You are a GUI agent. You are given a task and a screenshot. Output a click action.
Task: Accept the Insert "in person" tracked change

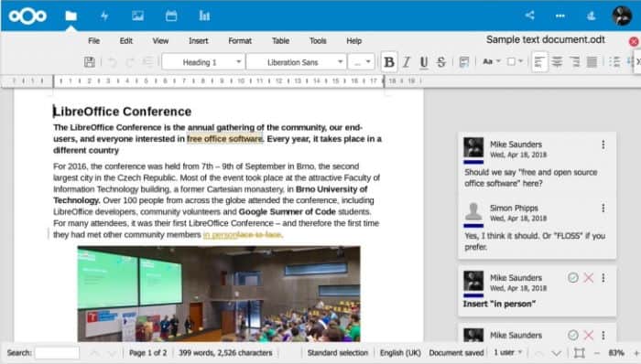pyautogui.click(x=573, y=278)
